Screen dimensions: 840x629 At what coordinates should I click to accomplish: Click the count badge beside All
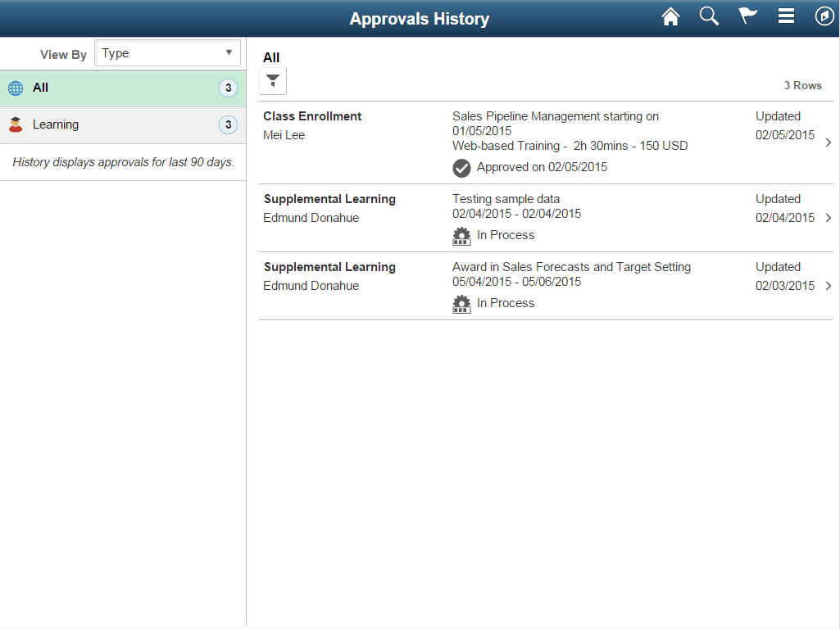pos(228,88)
